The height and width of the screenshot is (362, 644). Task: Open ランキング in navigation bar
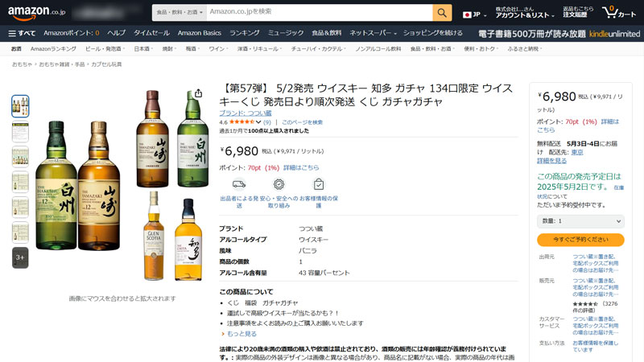tap(245, 33)
